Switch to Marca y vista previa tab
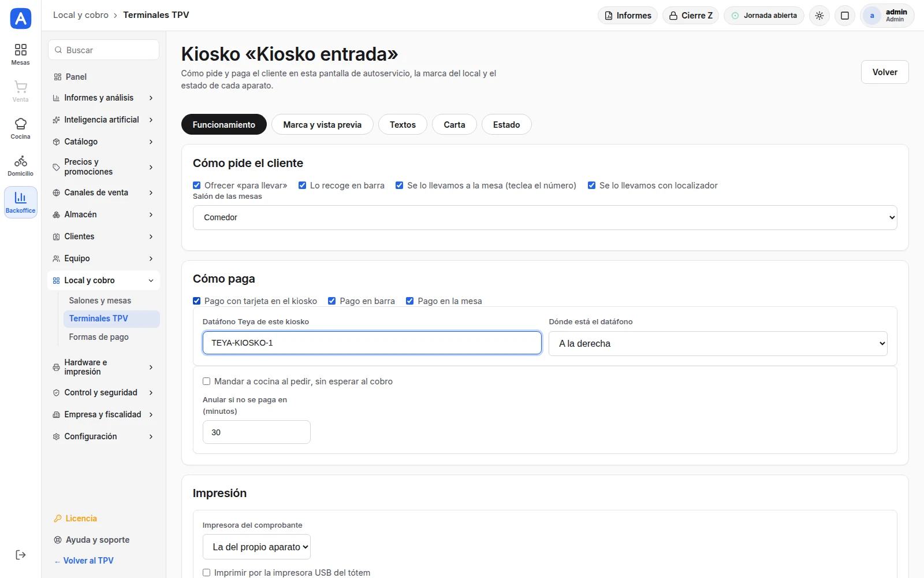The height and width of the screenshot is (578, 924). point(322,124)
